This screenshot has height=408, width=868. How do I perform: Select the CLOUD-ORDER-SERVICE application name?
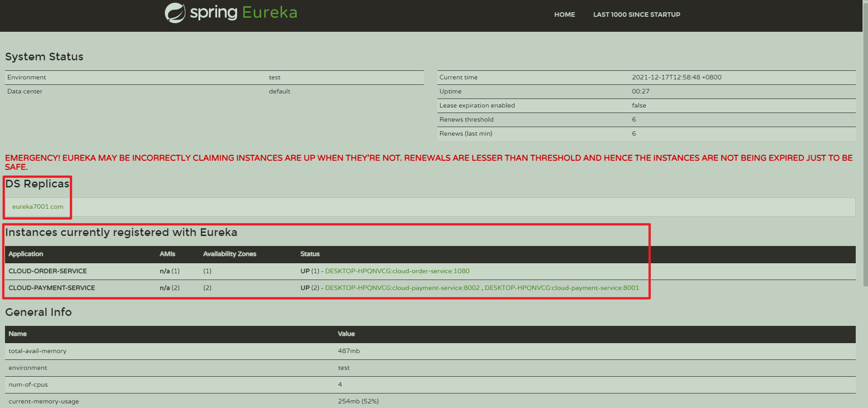point(48,271)
